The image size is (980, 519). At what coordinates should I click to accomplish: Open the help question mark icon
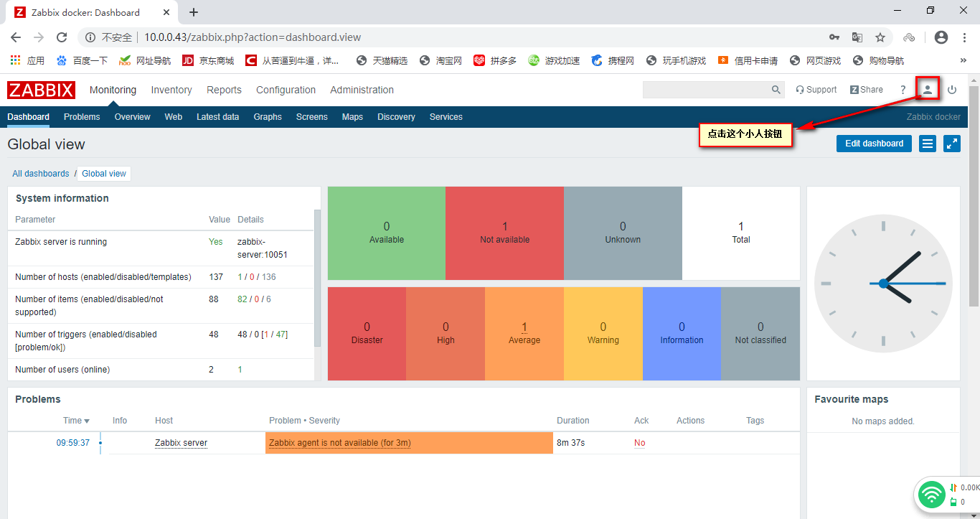pyautogui.click(x=903, y=90)
